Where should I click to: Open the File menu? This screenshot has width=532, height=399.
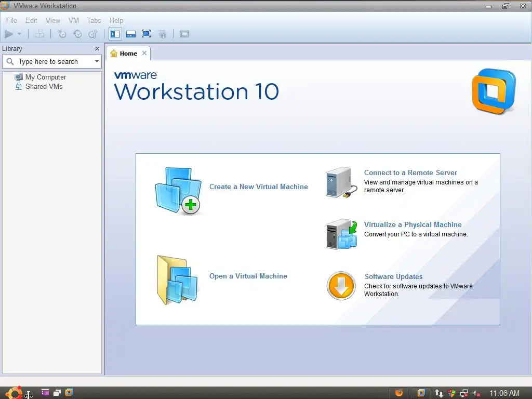[x=11, y=20]
